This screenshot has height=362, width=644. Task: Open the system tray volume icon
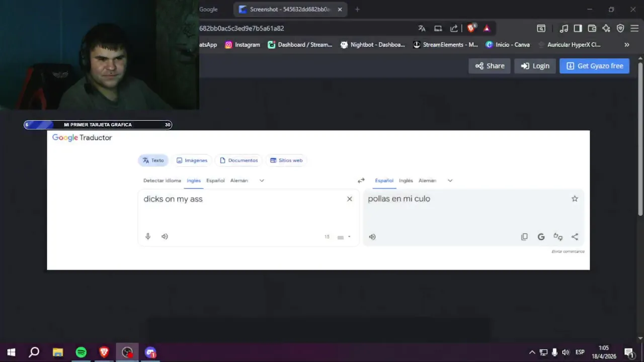[x=566, y=352]
